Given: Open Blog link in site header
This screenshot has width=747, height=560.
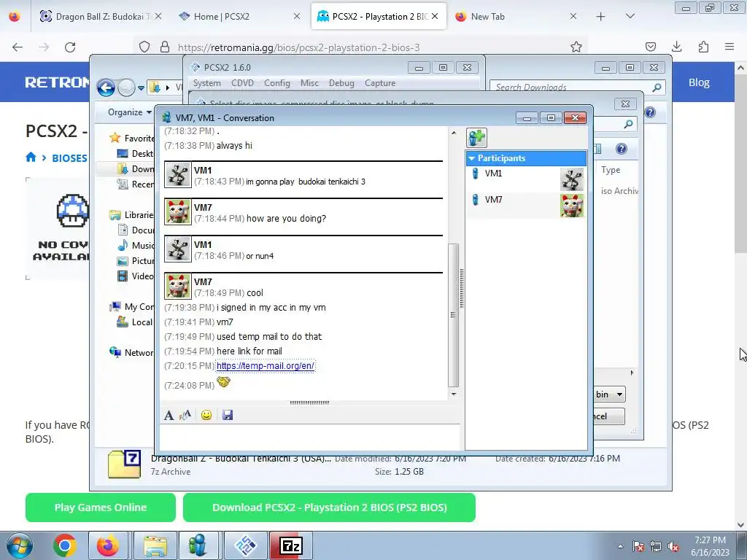Looking at the screenshot, I should (x=699, y=82).
